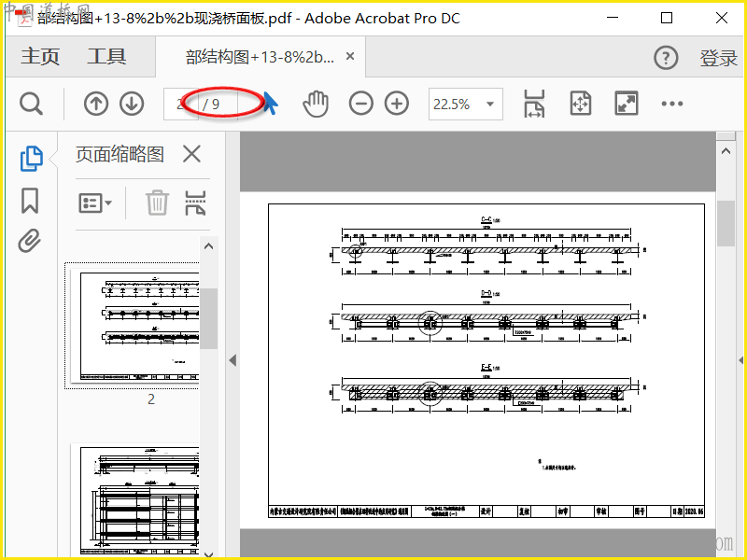Click the page number input field

point(181,104)
